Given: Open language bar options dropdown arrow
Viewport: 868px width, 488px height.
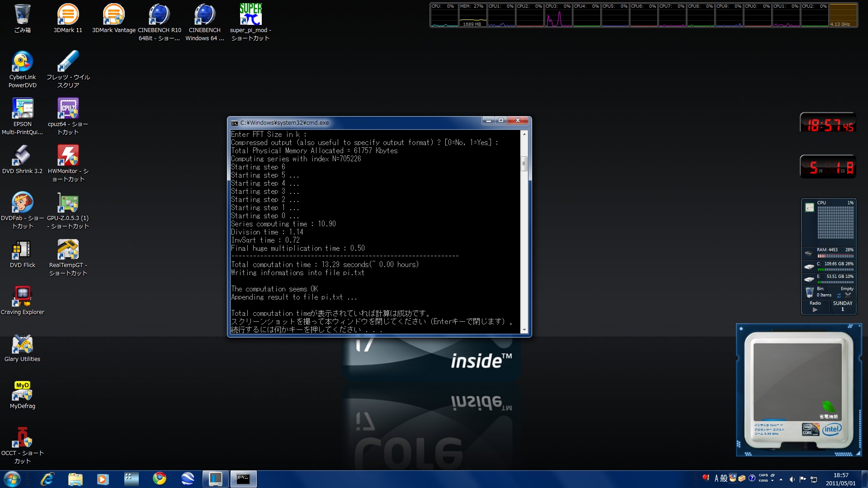Looking at the screenshot, I should (x=772, y=481).
